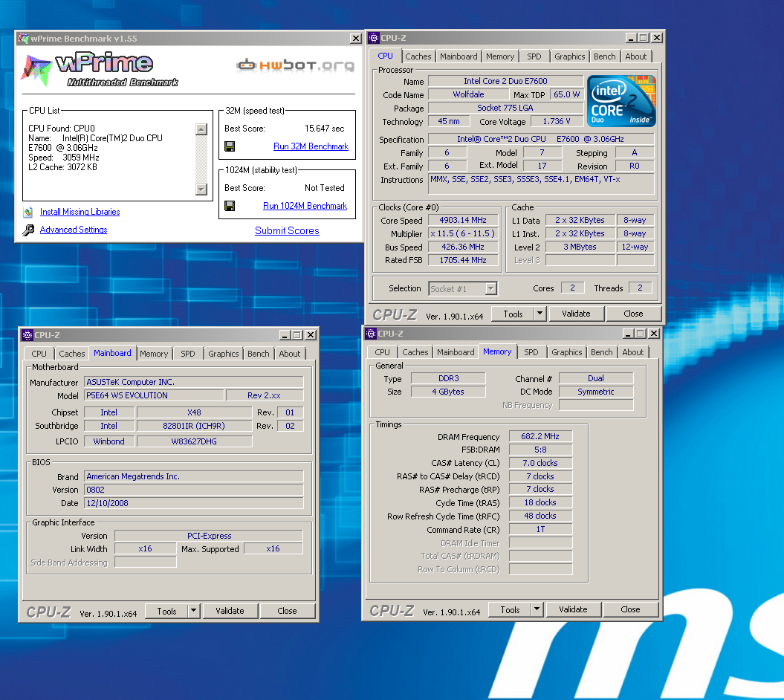Click the Command Rate value 1T
Screen dimensions: 784x700
pyautogui.click(x=540, y=529)
